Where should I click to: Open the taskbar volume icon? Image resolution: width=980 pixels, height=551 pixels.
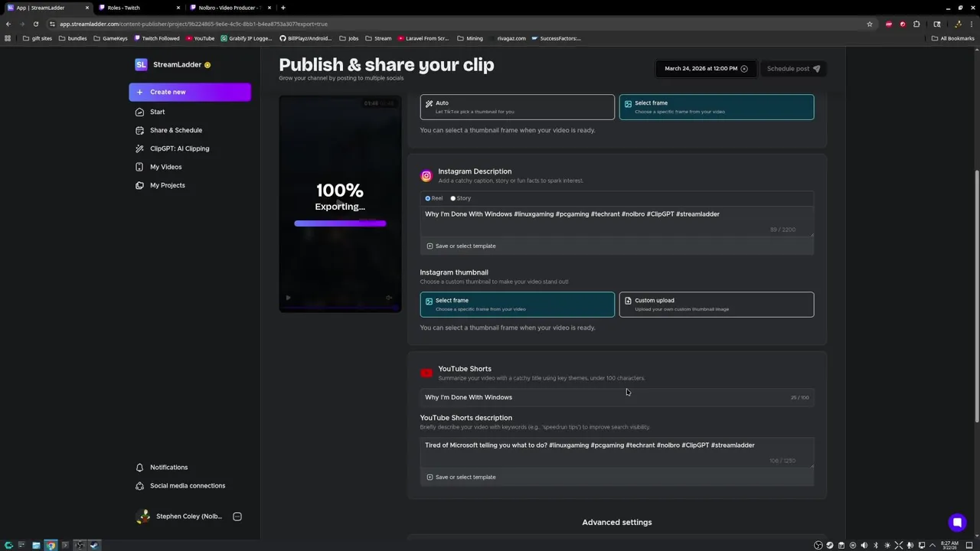(864, 545)
